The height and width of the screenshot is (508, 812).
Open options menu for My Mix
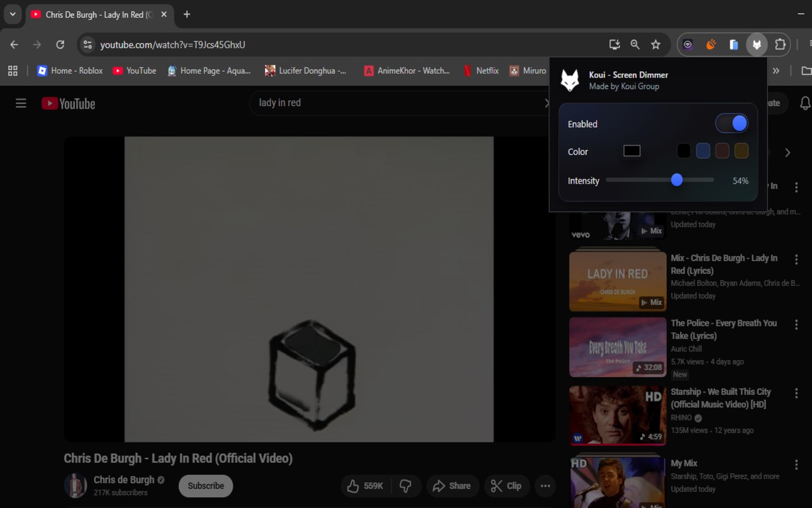click(796, 465)
